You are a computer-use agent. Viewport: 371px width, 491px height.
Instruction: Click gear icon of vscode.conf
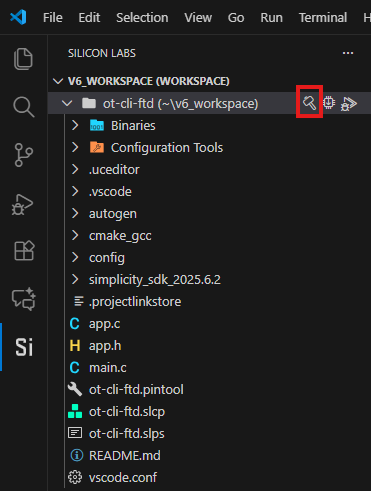coord(75,477)
